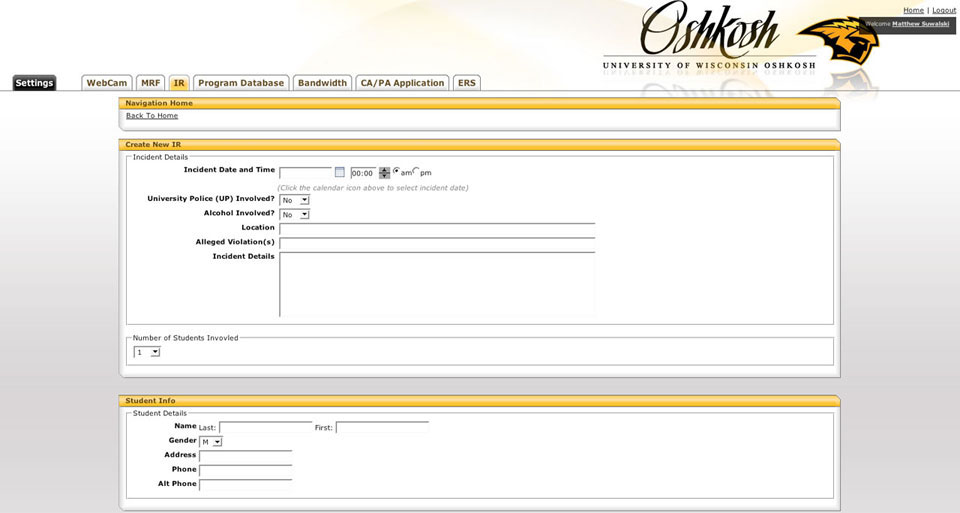Increase time with the up stepper arrow
The height and width of the screenshot is (513, 960).
pos(384,170)
